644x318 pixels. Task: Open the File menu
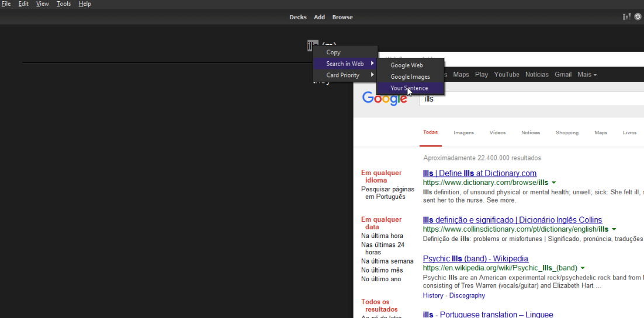6,4
